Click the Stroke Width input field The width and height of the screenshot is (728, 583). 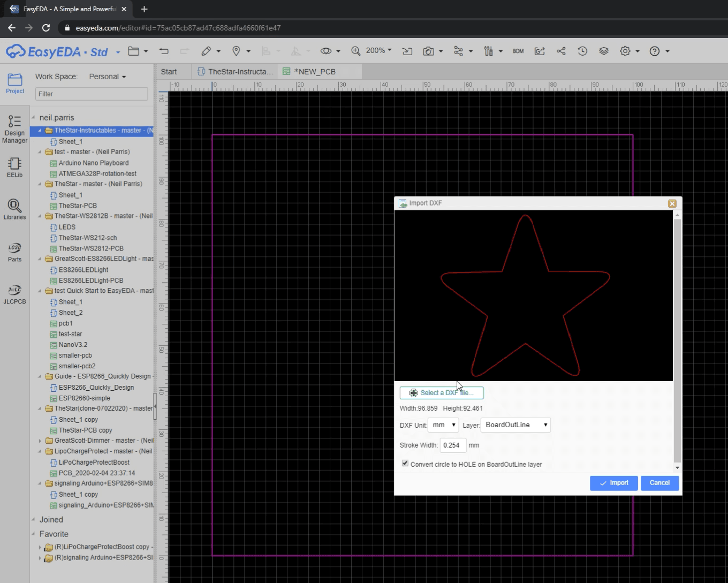(x=452, y=445)
